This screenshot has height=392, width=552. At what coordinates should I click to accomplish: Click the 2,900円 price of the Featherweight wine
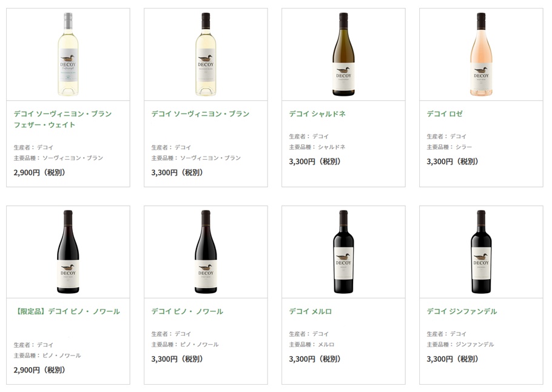[39, 172]
